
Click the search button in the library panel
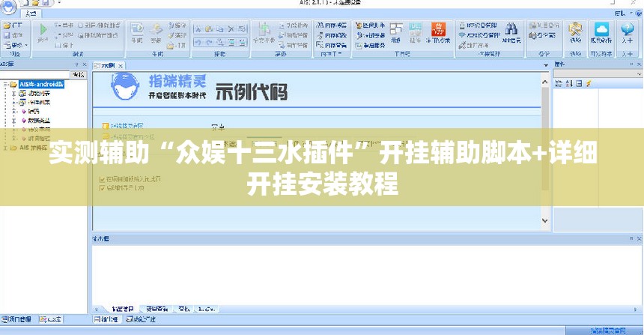pos(78,74)
